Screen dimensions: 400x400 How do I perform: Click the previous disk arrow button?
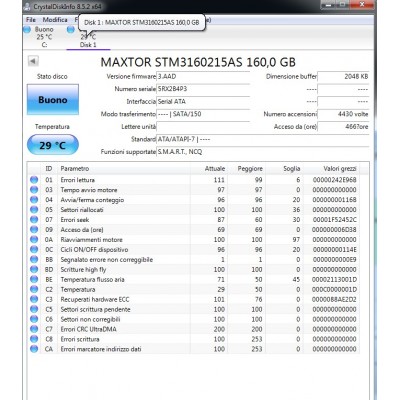(x=33, y=61)
